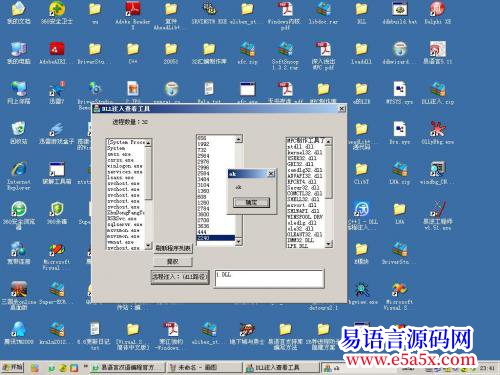The height and width of the screenshot is (375, 500).
Task: Select winlogon.exe in the process list
Action: (126, 166)
